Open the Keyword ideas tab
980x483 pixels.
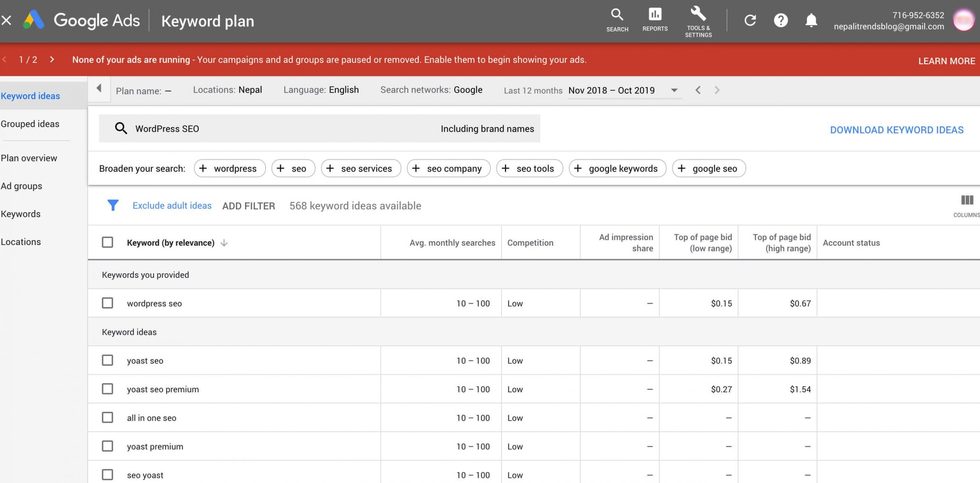coord(30,95)
